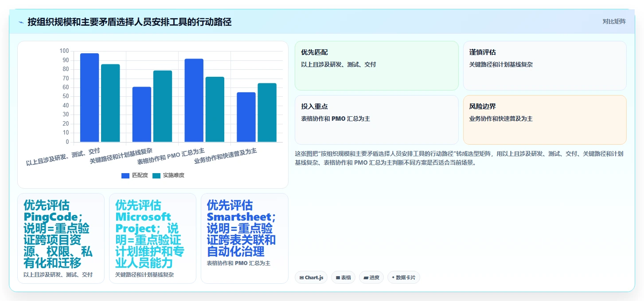Click the x-axis label 表格协作和 PMO 汇总为主
Viewport: 644px width, 301px height.
(171, 156)
